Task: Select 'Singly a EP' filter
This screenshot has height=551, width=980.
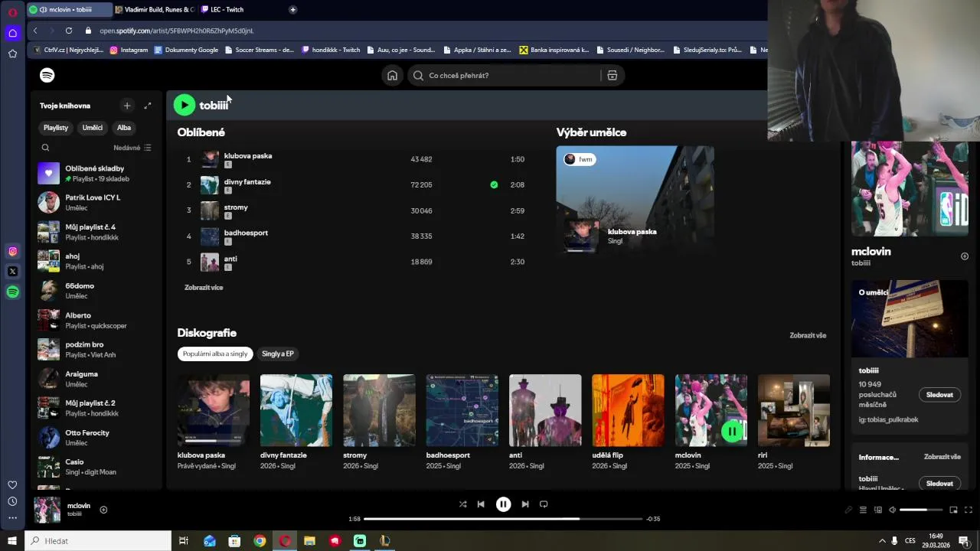Action: tap(277, 354)
